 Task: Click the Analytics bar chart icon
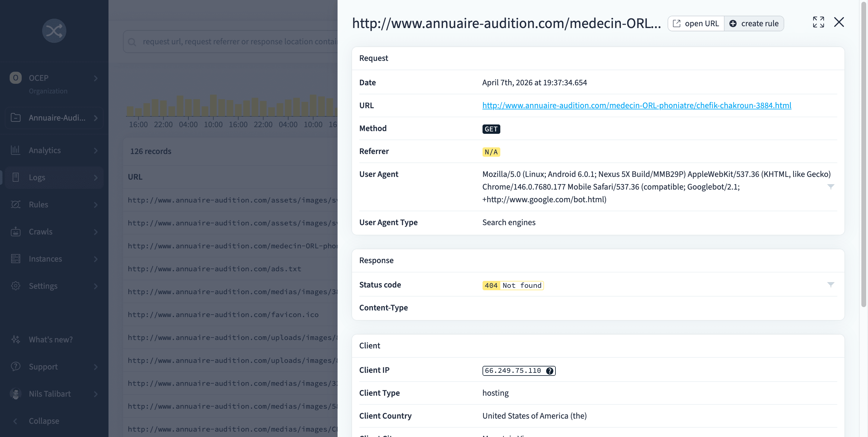[x=15, y=150]
